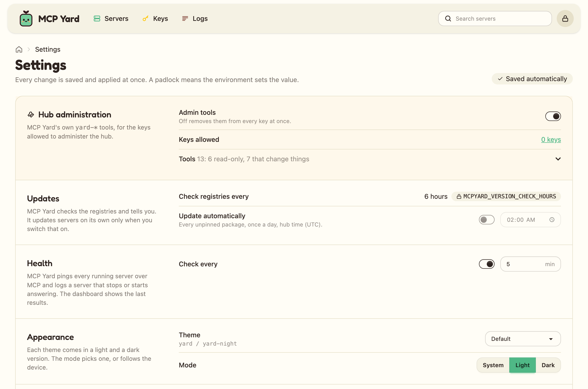Image resolution: width=588 pixels, height=389 pixels.
Task: Click the yard / yard-night theme text
Action: (208, 344)
